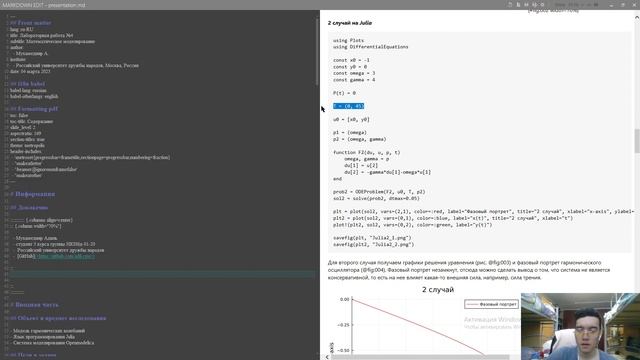The width and height of the screenshot is (640, 360).
Task: Open the GitHub link in the editor
Action: click(65, 256)
